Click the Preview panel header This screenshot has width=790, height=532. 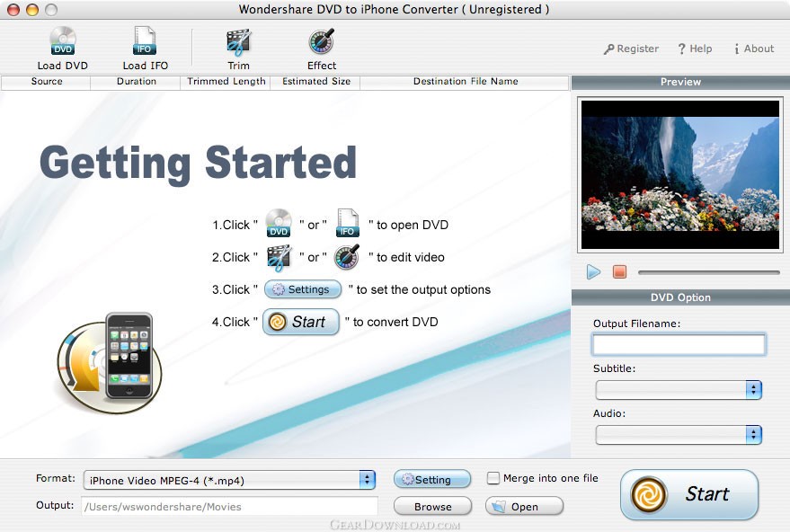click(680, 82)
